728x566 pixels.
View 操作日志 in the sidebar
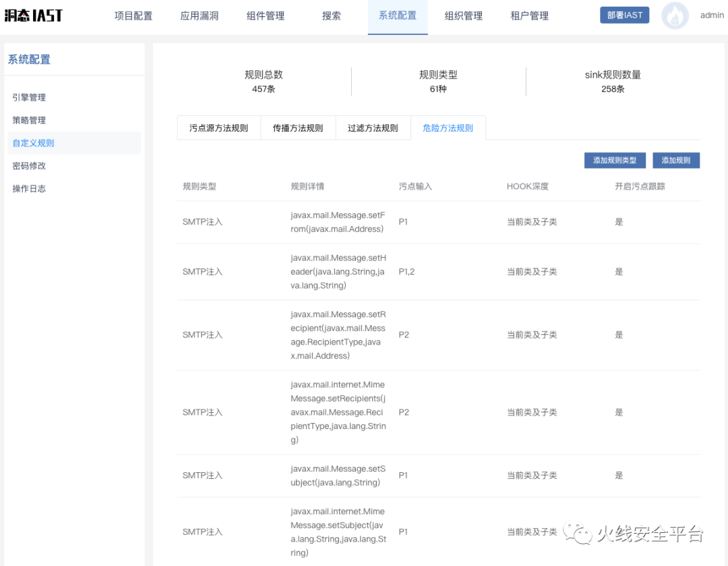[x=29, y=189]
